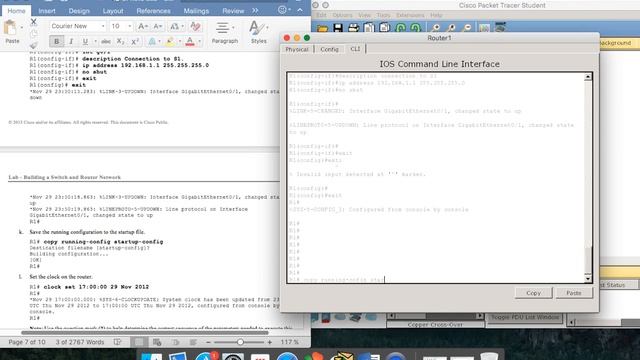Click the CLI scrollbar up arrow
This screenshot has height=360, width=640.
tap(588, 77)
